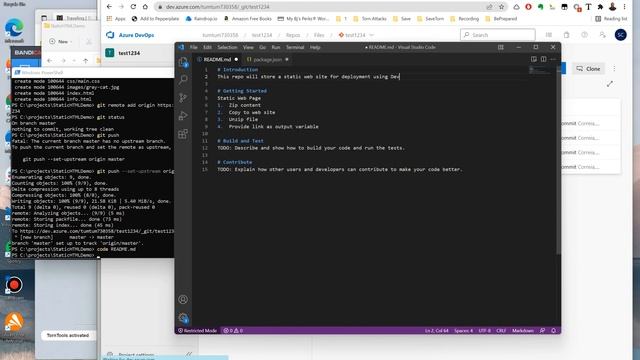
Task: Click the Clone button in Azure DevOps
Action: tap(588, 69)
